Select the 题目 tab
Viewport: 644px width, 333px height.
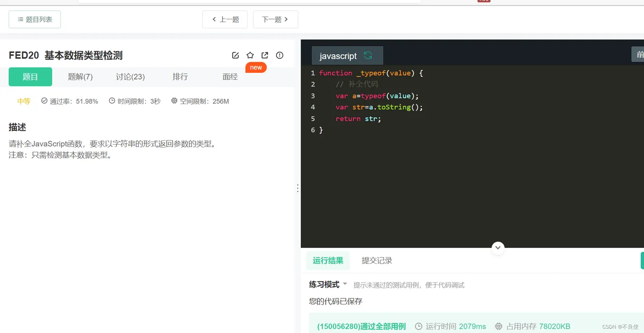coord(30,77)
